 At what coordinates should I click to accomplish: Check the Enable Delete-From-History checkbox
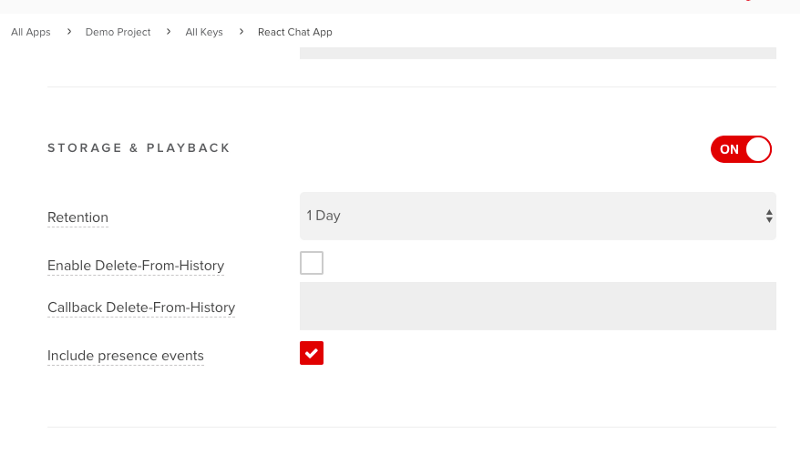coord(311,263)
